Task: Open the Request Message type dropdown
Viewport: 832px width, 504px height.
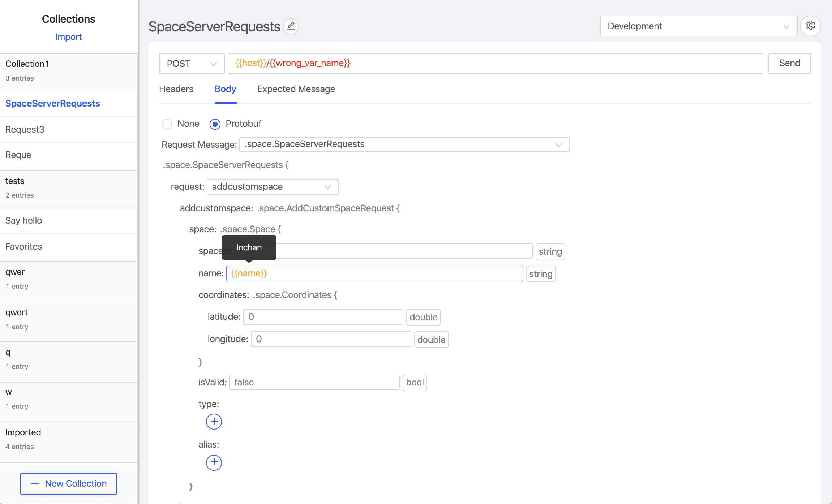Action: [x=404, y=145]
